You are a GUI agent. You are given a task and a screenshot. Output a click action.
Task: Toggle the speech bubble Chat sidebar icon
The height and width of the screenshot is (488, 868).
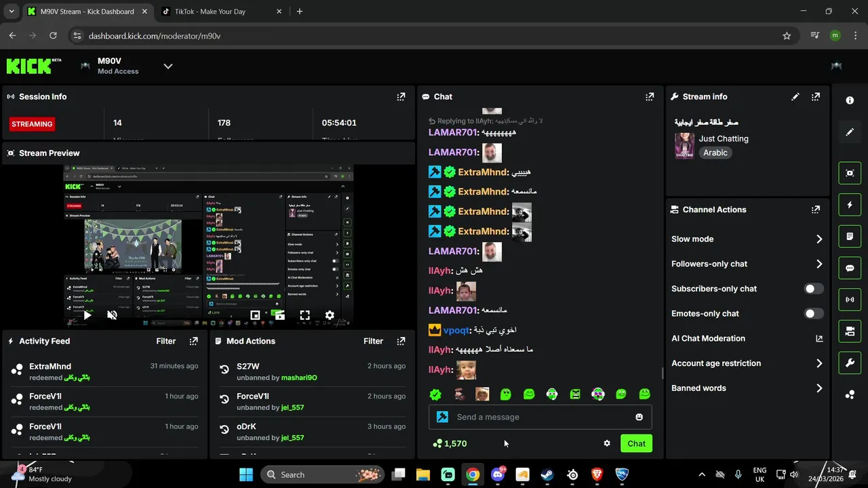coord(850,268)
